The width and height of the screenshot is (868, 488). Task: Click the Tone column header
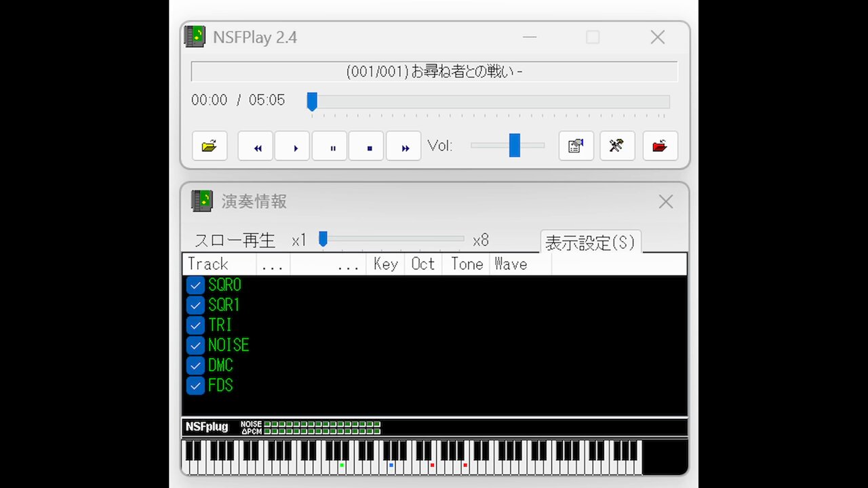point(467,264)
